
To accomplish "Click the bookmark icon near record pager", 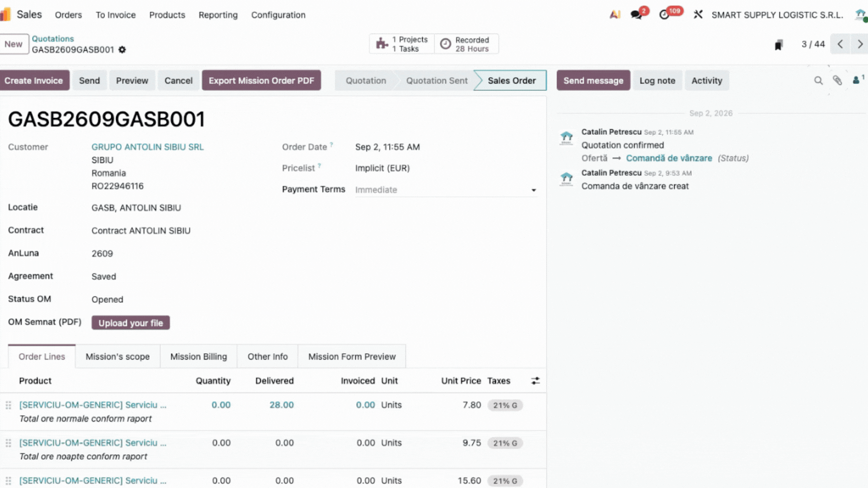I will [778, 45].
